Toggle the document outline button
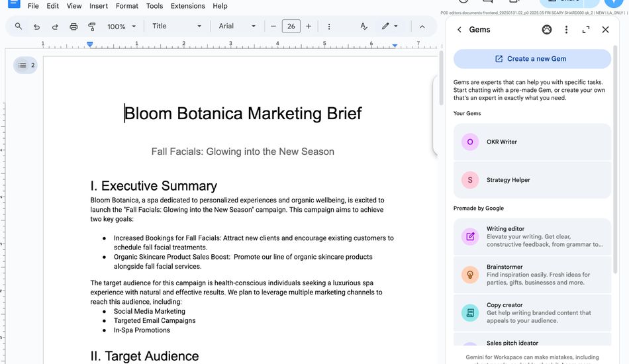Viewport: 629px width, 364px height. coord(26,65)
